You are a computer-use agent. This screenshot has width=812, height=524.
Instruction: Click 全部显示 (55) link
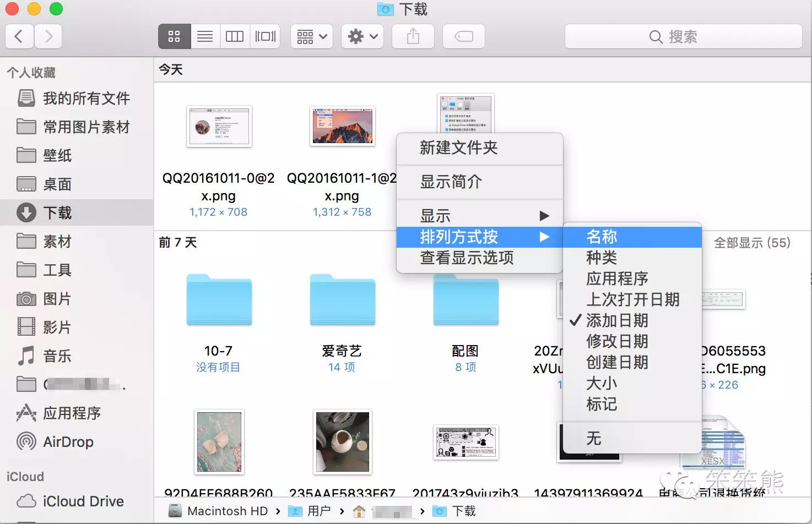(x=752, y=243)
